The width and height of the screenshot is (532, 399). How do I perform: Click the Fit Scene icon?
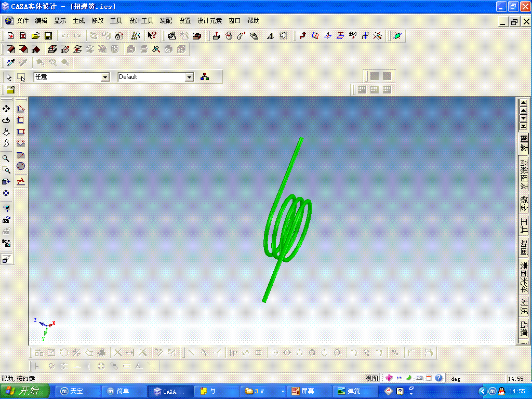6,208
